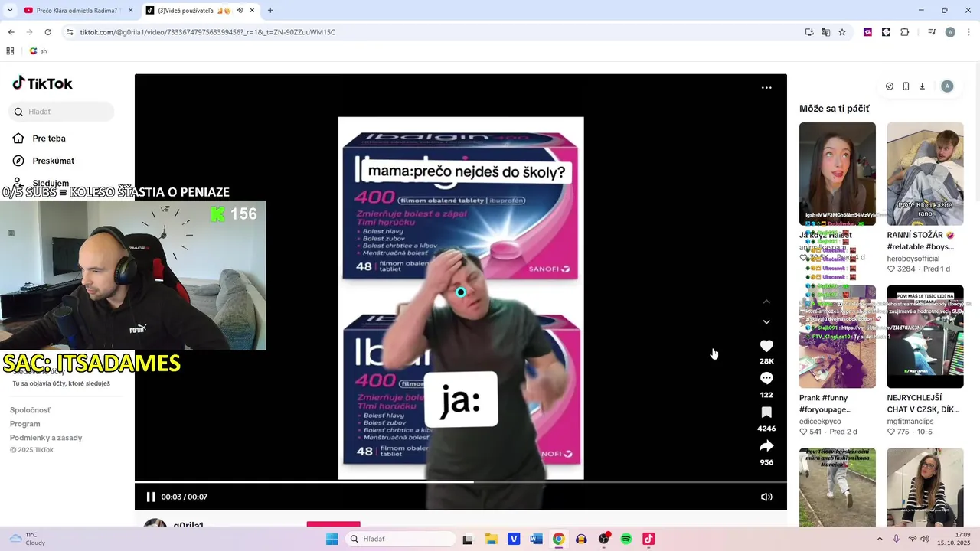Bookmark the video showing 4246 saves
This screenshot has height=551, width=980.
tap(766, 412)
